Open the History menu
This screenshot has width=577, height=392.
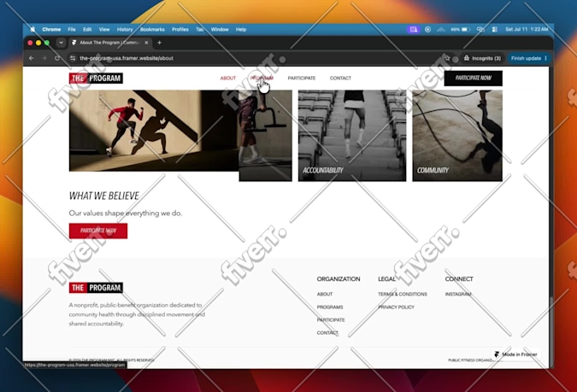(125, 29)
